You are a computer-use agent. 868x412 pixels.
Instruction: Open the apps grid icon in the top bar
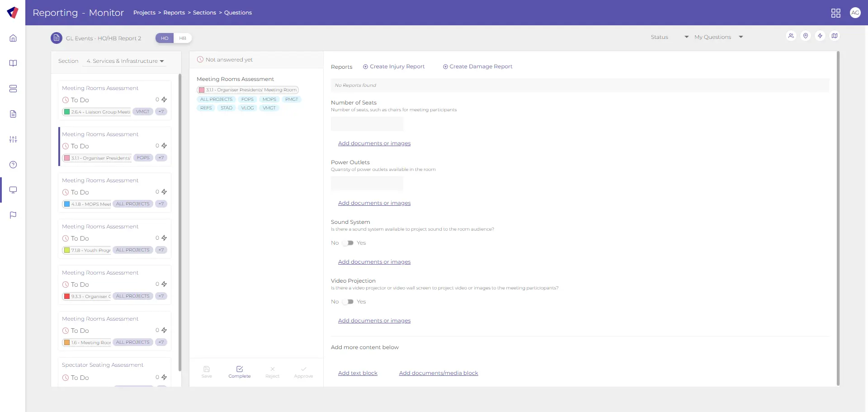836,13
